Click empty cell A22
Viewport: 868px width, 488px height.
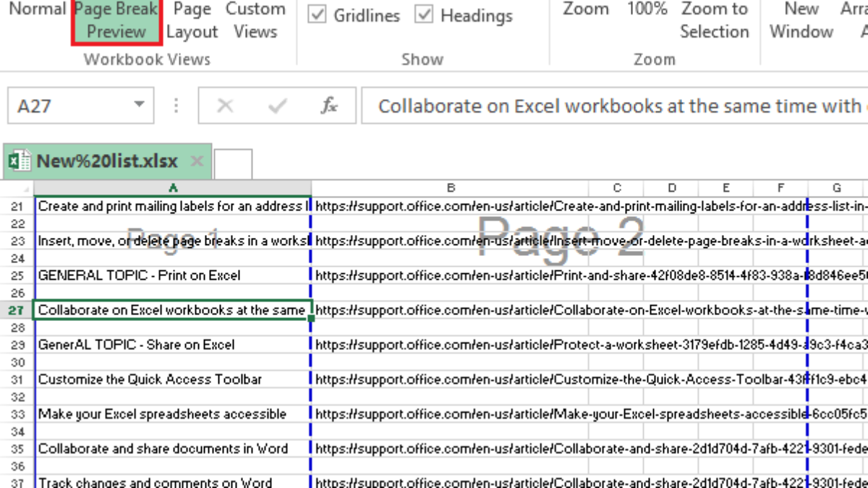point(173,223)
